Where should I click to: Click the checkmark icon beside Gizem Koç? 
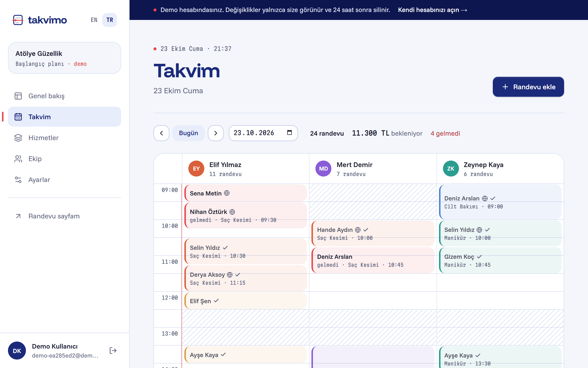click(479, 257)
